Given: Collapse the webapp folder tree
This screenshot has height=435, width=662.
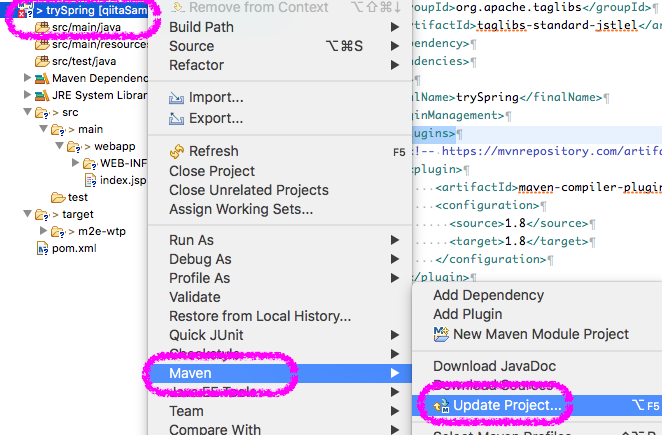Looking at the screenshot, I should (60, 146).
